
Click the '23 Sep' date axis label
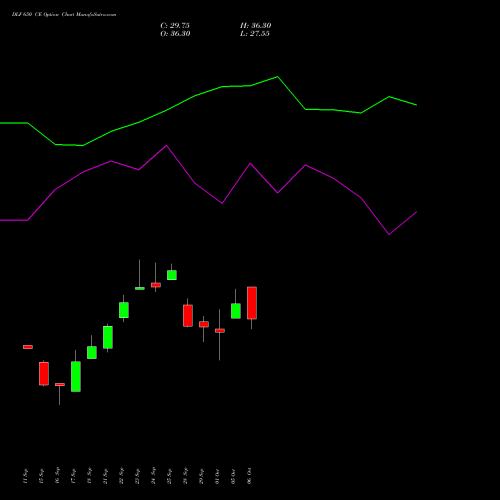[137, 476]
